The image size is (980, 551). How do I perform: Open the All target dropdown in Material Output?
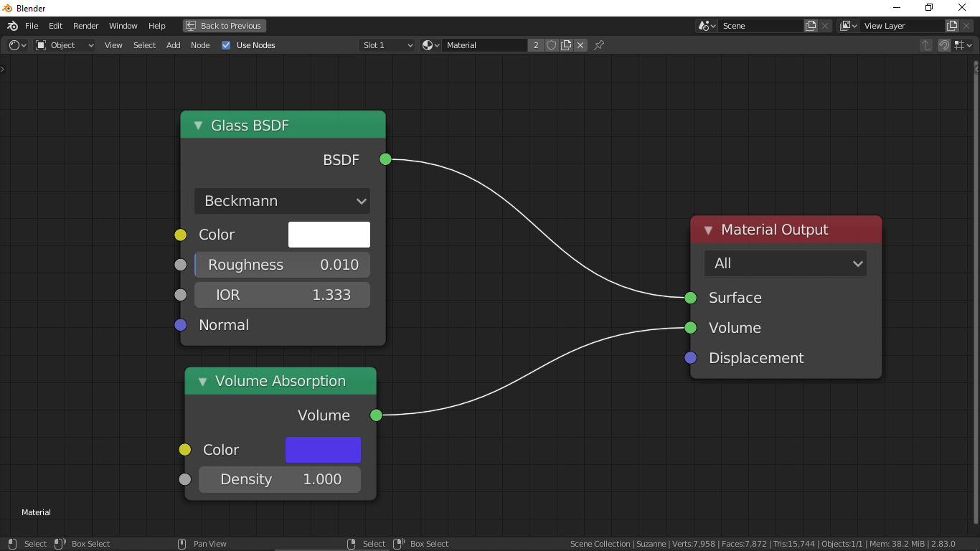(x=786, y=263)
